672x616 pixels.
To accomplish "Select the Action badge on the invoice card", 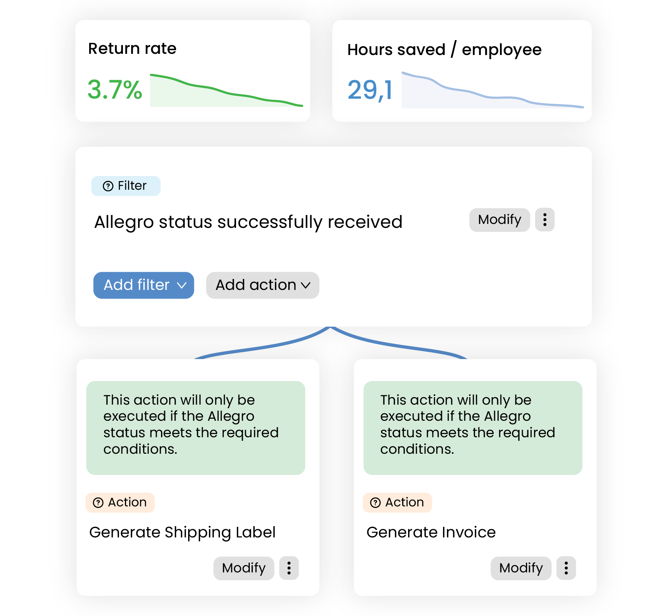I will tap(397, 502).
